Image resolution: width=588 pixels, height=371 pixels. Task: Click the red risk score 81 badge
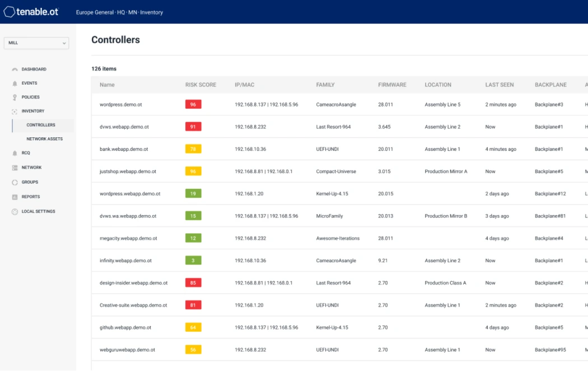pyautogui.click(x=193, y=305)
